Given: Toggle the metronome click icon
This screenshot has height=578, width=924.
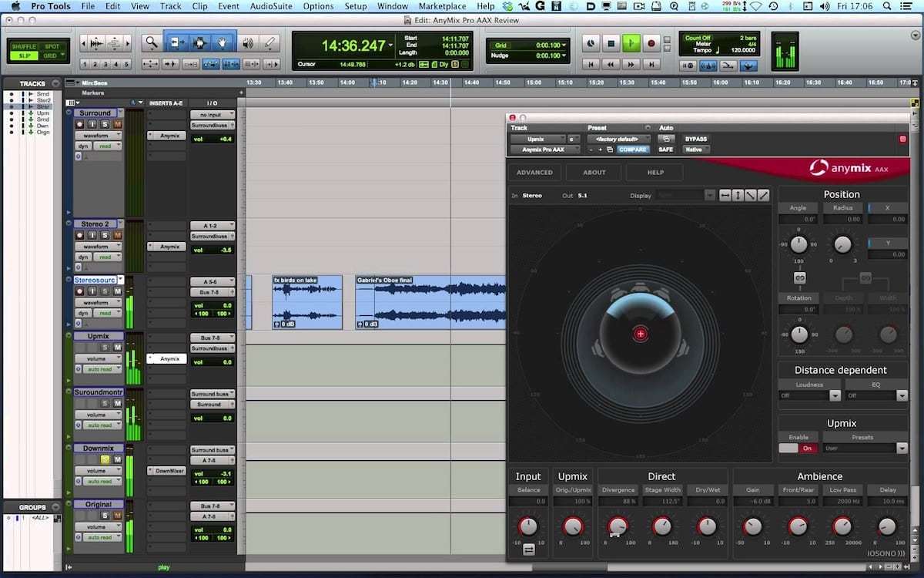Looking at the screenshot, I should click(708, 65).
